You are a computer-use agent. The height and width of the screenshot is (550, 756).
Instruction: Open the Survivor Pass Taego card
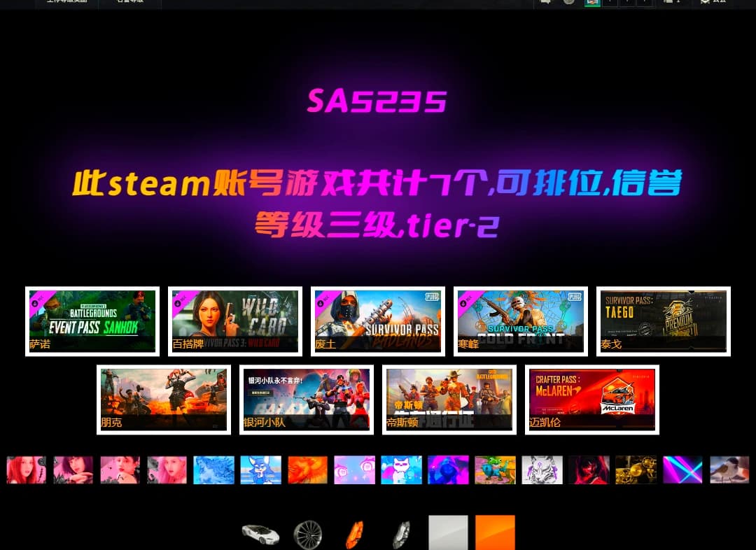pyautogui.click(x=664, y=321)
